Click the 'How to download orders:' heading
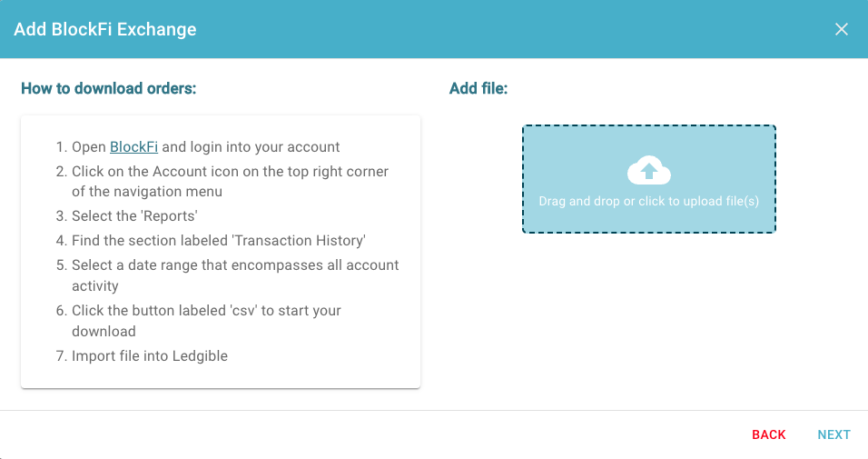The image size is (868, 459). [109, 89]
